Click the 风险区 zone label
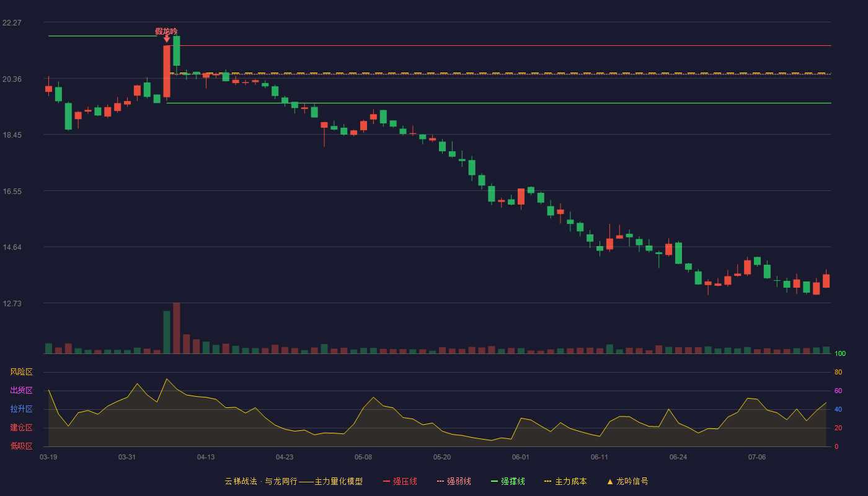Image resolution: width=868 pixels, height=496 pixels. tap(21, 372)
